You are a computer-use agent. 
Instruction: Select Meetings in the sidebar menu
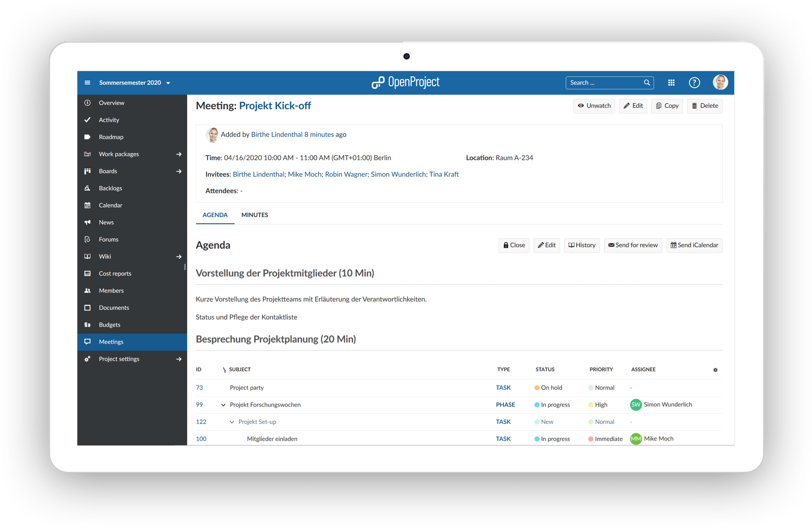click(111, 342)
